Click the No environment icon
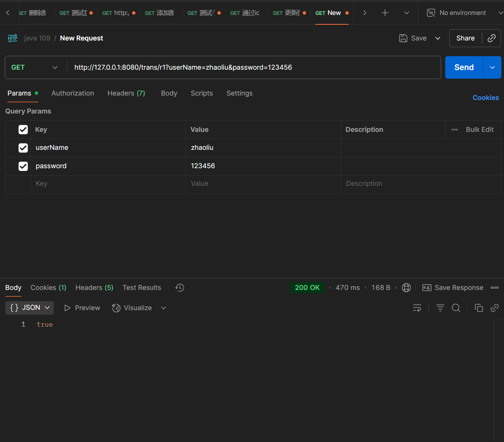504x442 pixels. pyautogui.click(x=431, y=13)
